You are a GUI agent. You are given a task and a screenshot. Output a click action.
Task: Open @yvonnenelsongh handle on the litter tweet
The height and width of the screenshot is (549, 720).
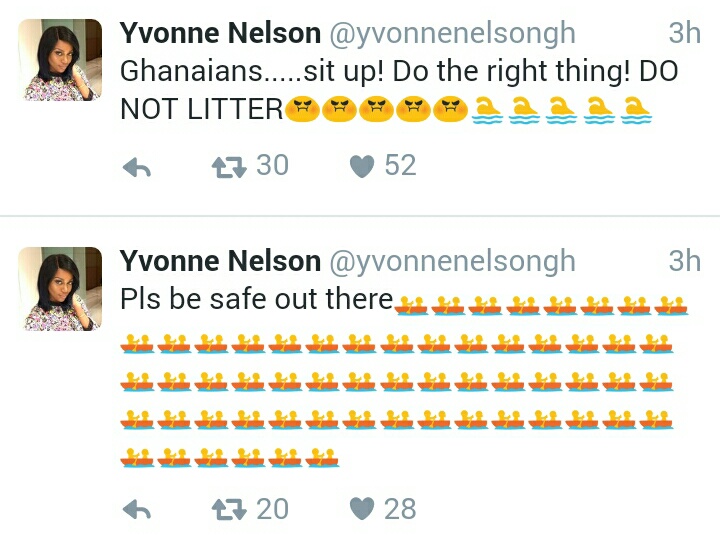pos(452,33)
